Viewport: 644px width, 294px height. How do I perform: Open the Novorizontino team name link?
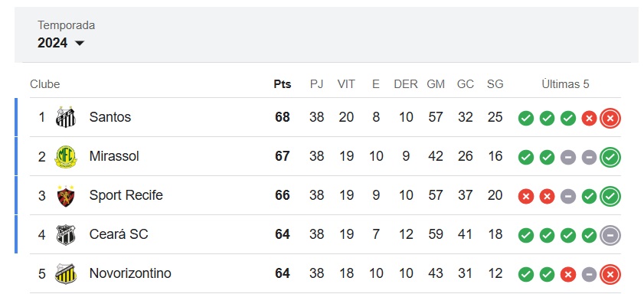[130, 273]
